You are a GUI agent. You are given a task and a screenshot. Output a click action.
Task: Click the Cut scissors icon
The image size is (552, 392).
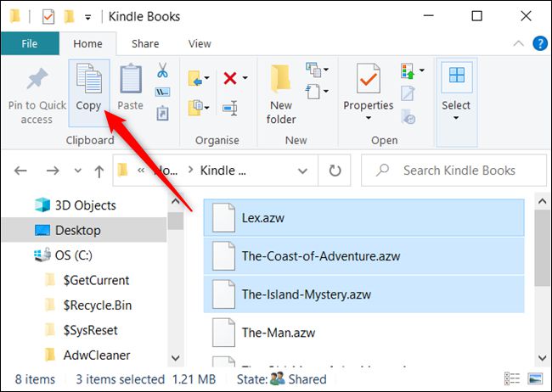point(162,70)
